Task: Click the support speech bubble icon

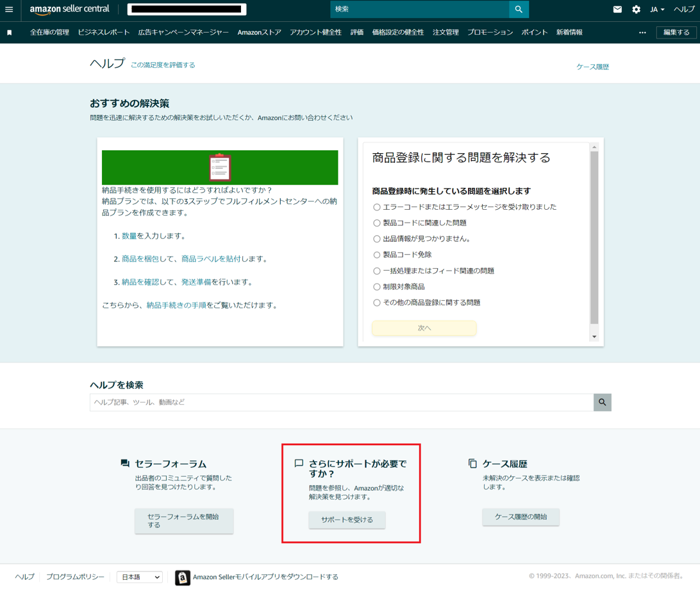Action: click(x=299, y=463)
